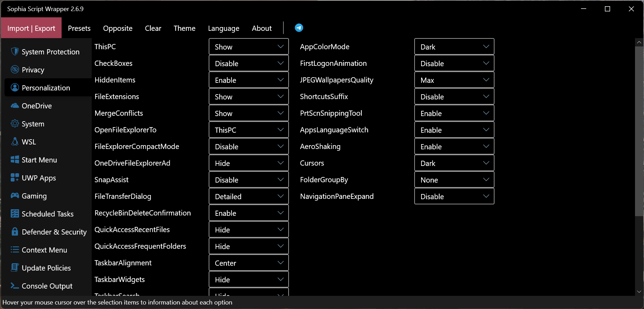
Task: Click the Update Policies scroll icon
Action: [15, 267]
